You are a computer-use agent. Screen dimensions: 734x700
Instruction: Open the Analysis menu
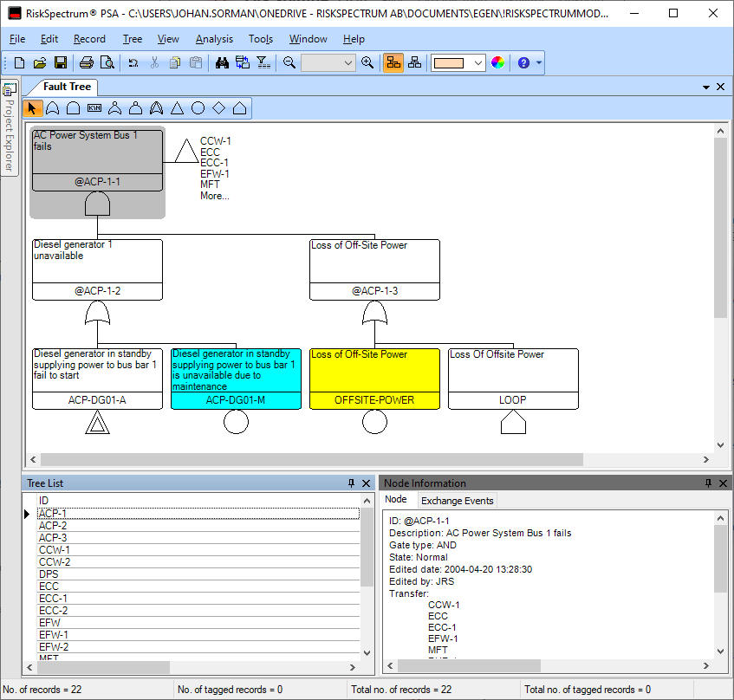point(214,39)
